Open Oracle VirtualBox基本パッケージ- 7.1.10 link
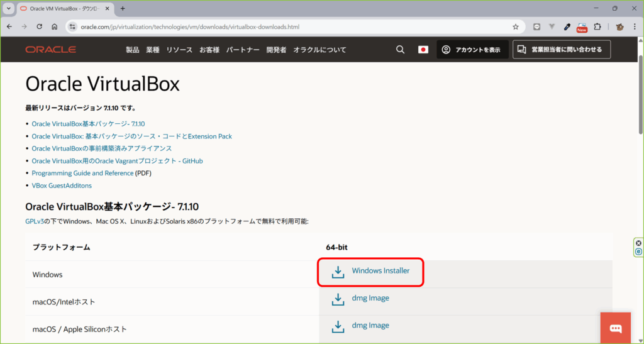This screenshot has width=644, height=344. [88, 124]
